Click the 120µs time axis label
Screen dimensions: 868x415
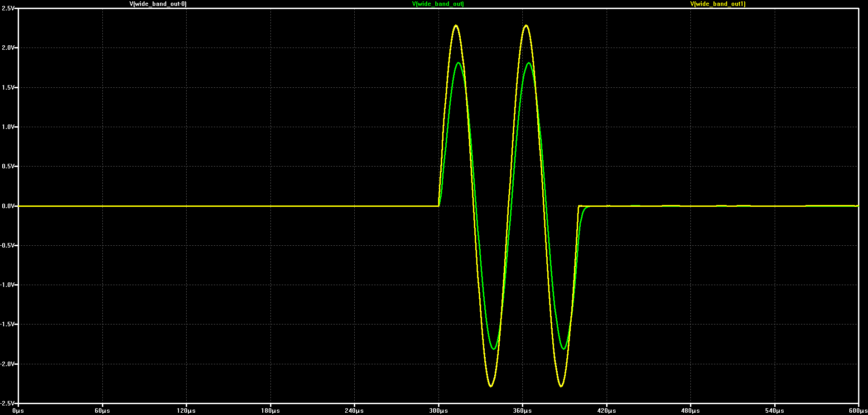tap(186, 411)
